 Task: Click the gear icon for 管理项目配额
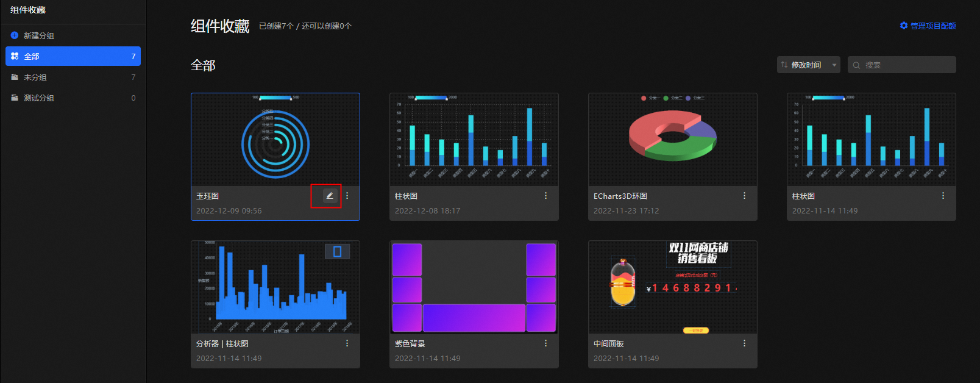(x=904, y=26)
